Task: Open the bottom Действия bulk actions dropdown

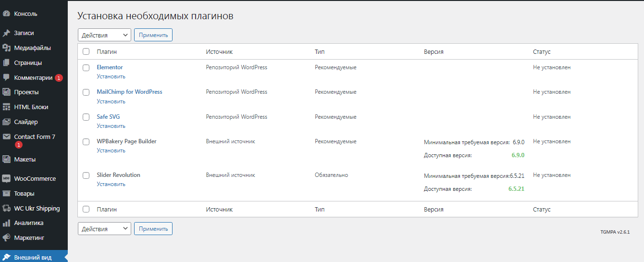Action: 104,229
